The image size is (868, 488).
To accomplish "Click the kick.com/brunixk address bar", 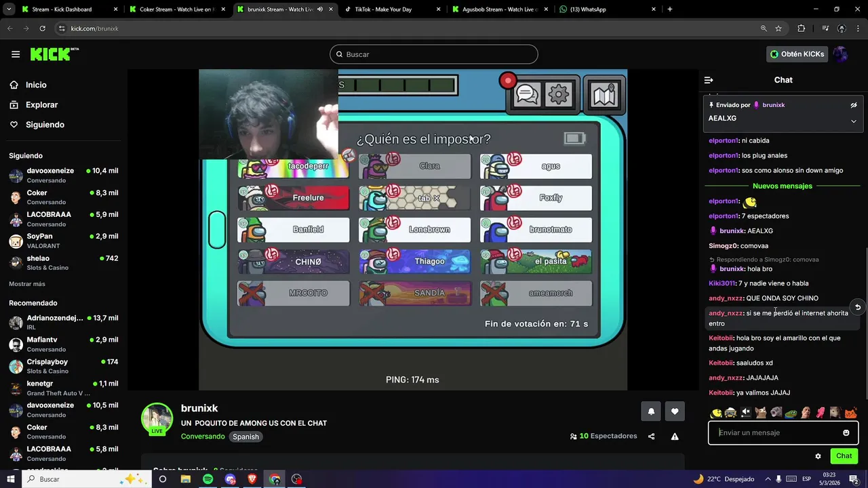I will pos(407,28).
